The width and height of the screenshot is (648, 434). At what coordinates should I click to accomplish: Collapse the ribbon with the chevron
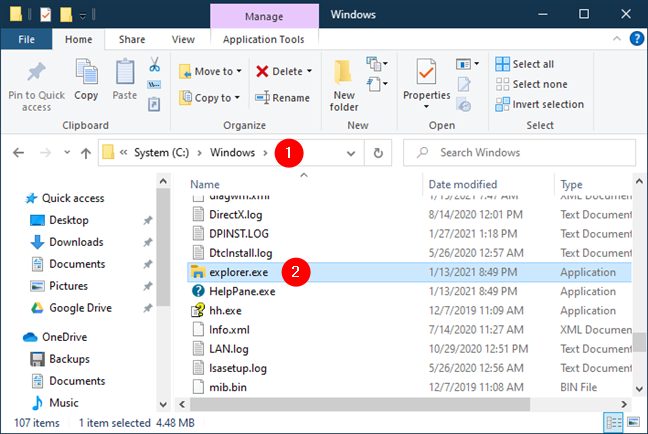click(x=617, y=39)
